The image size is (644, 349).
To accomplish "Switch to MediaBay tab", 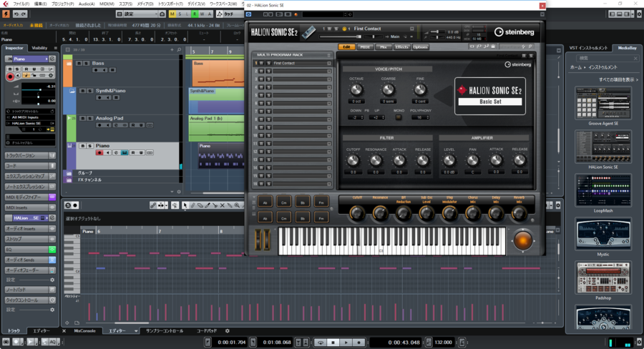I will (x=627, y=48).
